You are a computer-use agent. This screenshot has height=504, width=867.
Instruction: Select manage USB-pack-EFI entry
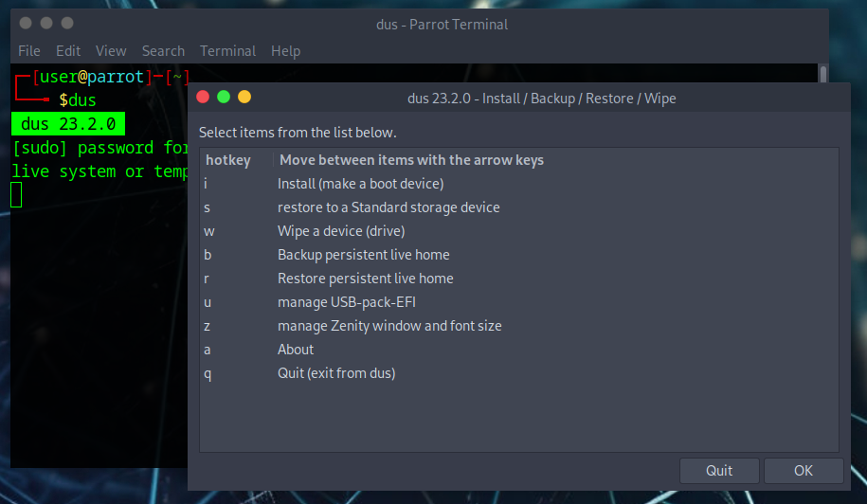point(346,302)
